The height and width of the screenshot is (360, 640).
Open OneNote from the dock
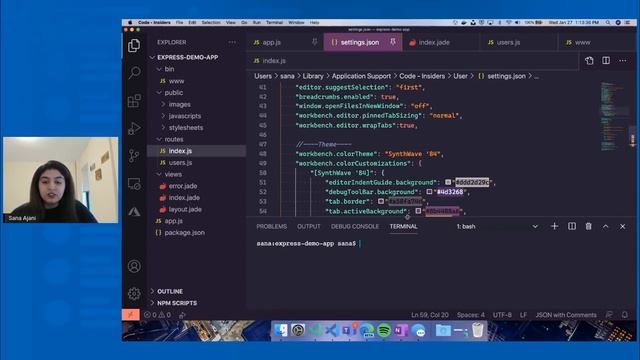(x=401, y=330)
